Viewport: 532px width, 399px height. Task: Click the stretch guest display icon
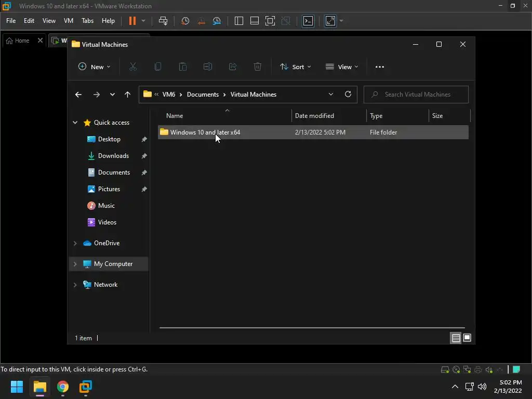[x=330, y=21]
